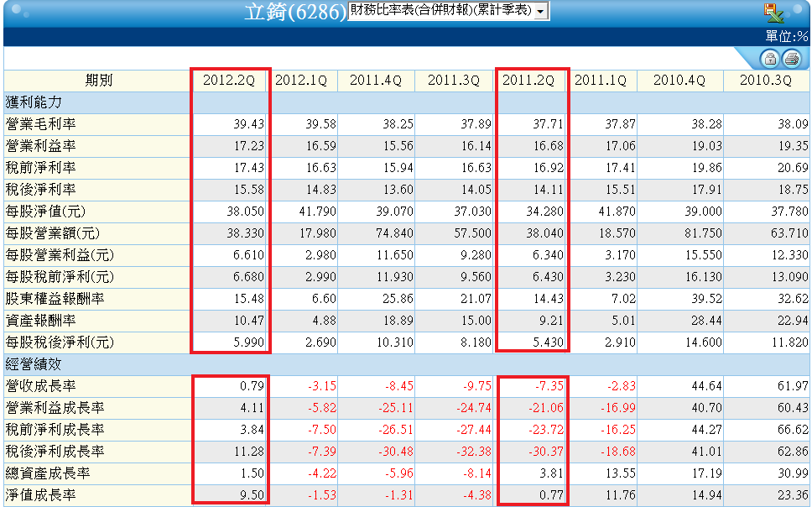The image size is (812, 507).
Task: Click the 立錡(6286) title text
Action: (x=295, y=12)
